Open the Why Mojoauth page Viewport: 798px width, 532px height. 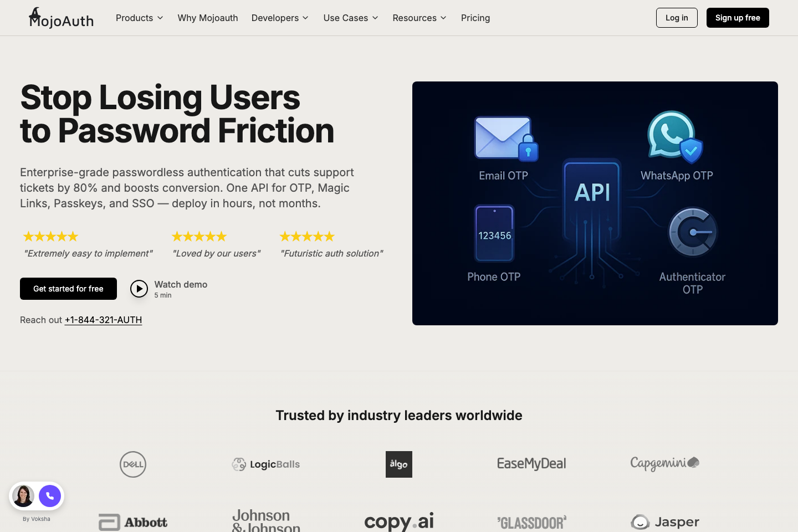click(x=208, y=18)
